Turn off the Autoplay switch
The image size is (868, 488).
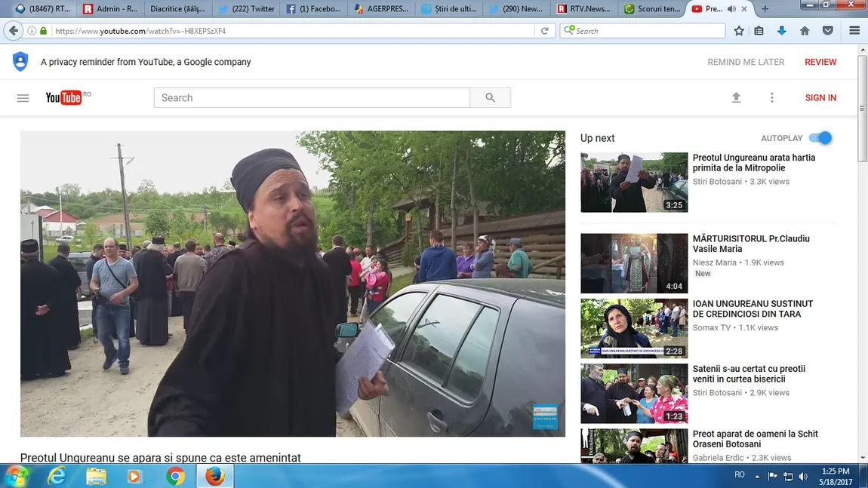[x=820, y=138]
